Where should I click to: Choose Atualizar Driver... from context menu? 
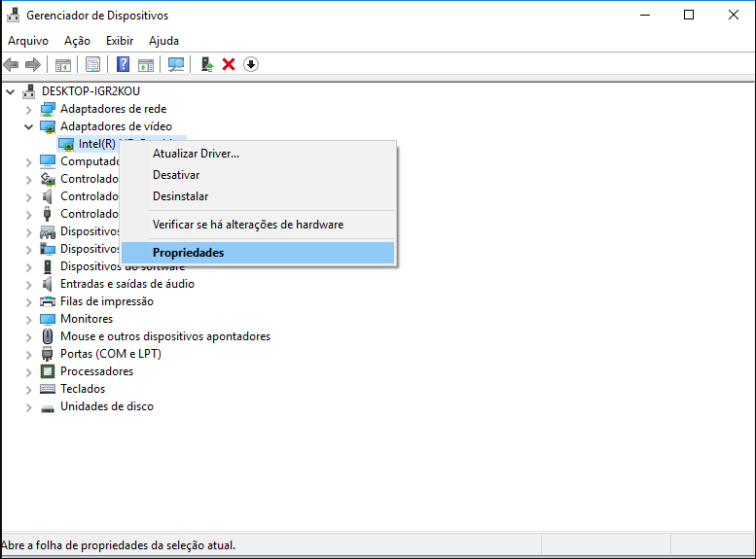coord(258,154)
